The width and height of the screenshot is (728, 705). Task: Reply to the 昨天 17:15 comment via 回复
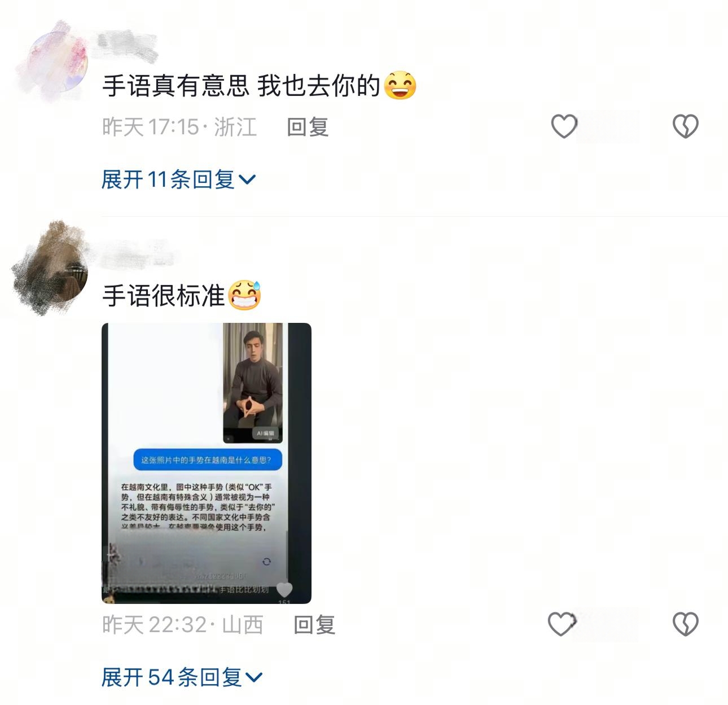click(308, 126)
